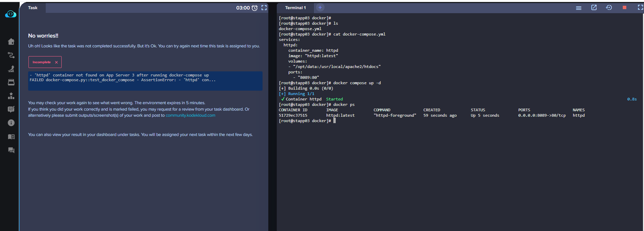The height and width of the screenshot is (231, 644).
Task: Dismiss the Incomplete status badge
Action: [x=56, y=62]
